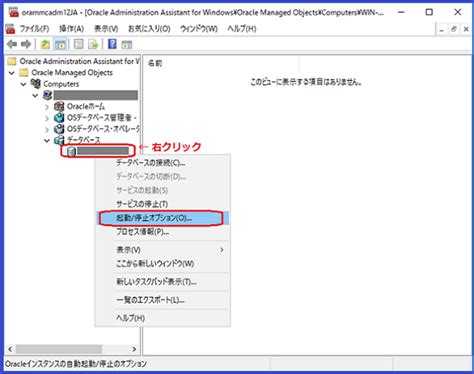This screenshot has height=374, width=474.
Task: Open the 表示(V) submenu arrow in context menu
Action: click(222, 250)
